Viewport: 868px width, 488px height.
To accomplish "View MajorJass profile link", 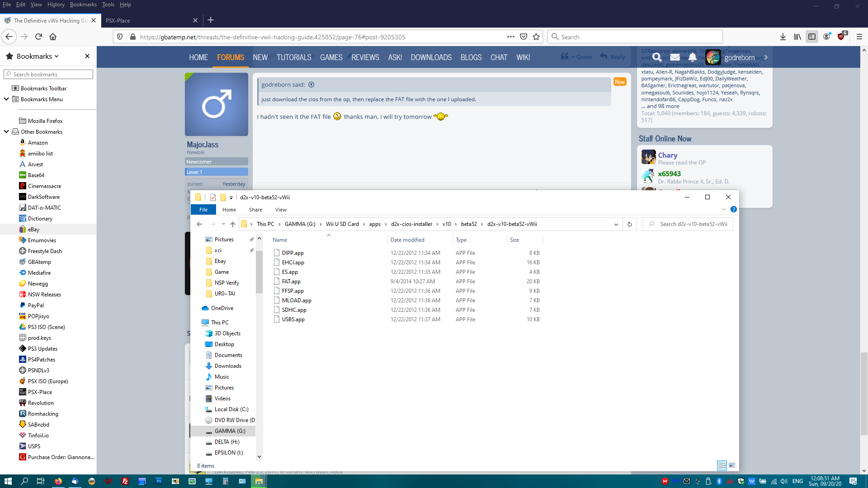I will 203,145.
